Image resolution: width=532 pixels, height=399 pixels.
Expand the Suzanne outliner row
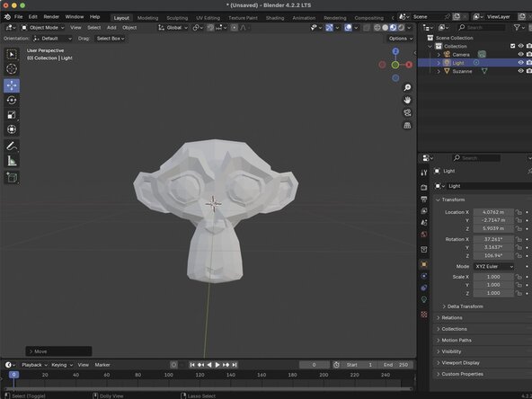coord(439,71)
